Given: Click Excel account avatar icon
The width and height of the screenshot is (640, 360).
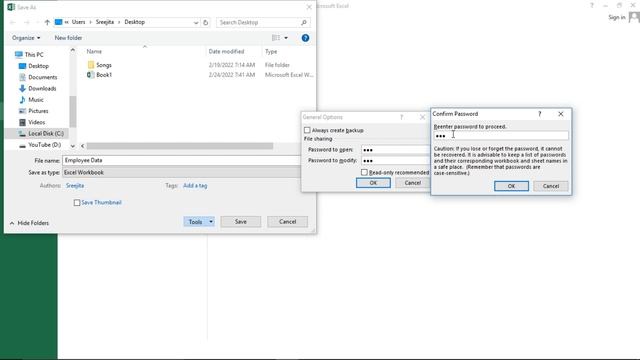Looking at the screenshot, I should coord(634,17).
